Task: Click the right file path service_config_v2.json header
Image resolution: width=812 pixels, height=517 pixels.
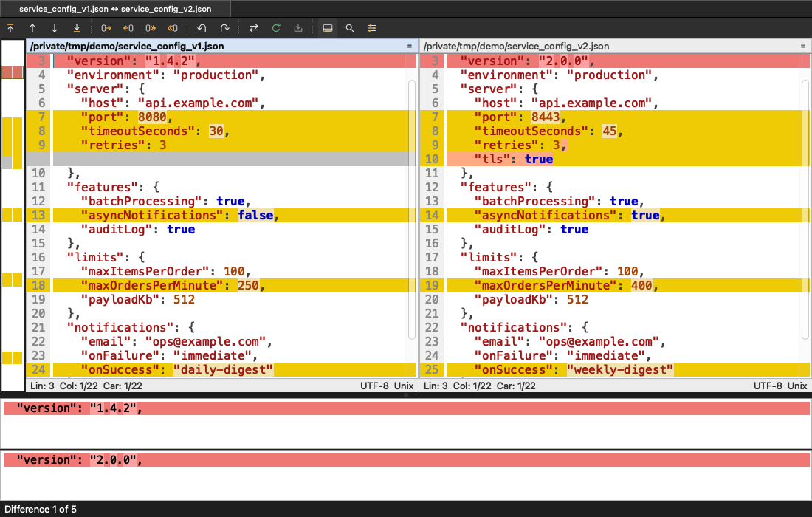Action: pos(516,46)
